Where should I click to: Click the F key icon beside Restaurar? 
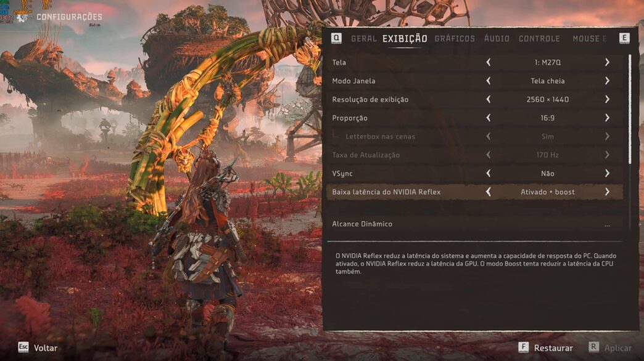coord(523,347)
